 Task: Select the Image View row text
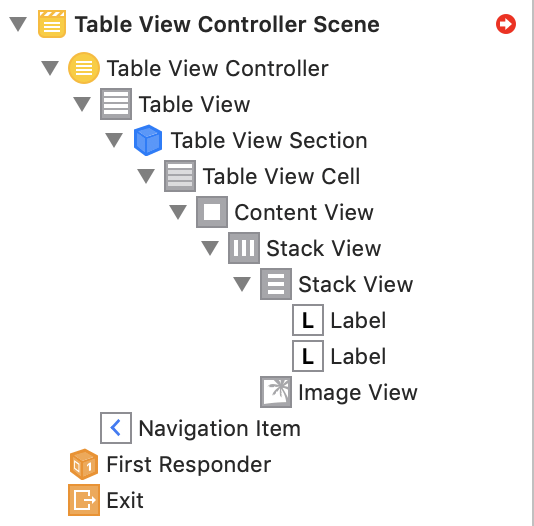358,393
